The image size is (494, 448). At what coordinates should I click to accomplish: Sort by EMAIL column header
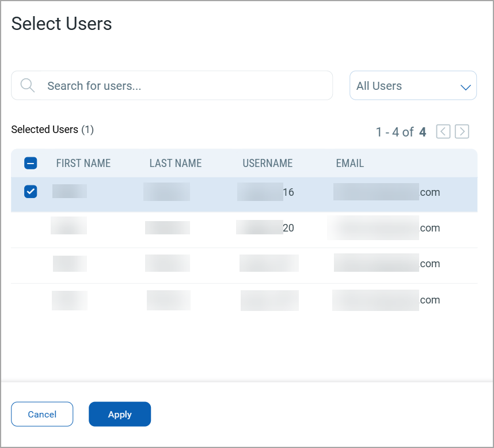click(x=350, y=164)
